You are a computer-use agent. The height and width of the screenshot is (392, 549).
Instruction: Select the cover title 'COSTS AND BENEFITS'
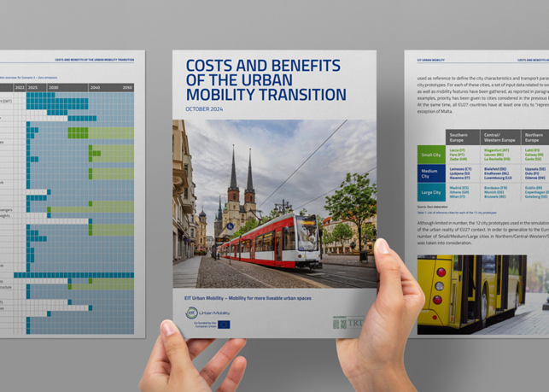pos(263,66)
